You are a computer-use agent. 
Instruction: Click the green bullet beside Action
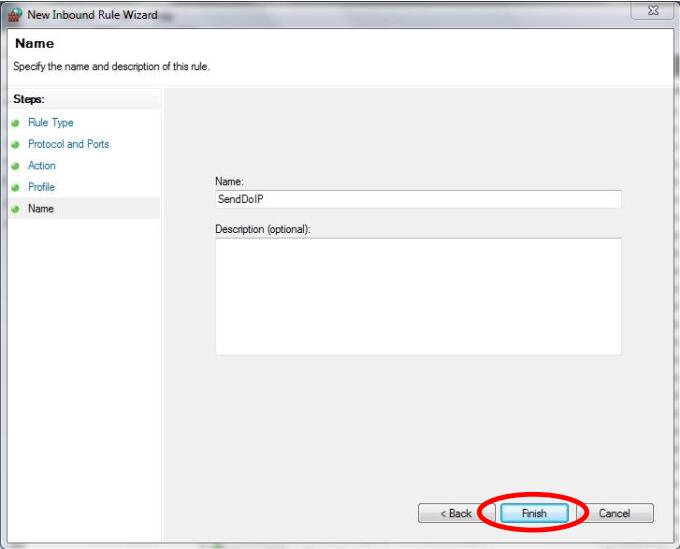(16, 166)
